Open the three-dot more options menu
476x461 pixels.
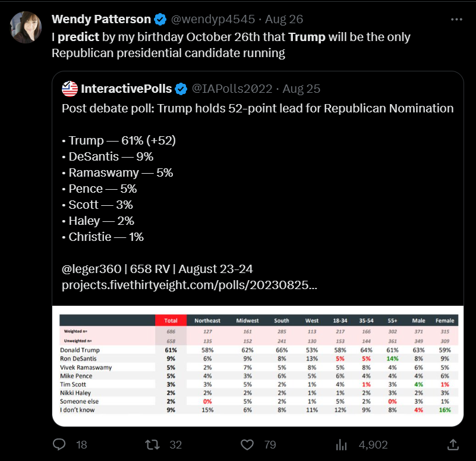(456, 20)
